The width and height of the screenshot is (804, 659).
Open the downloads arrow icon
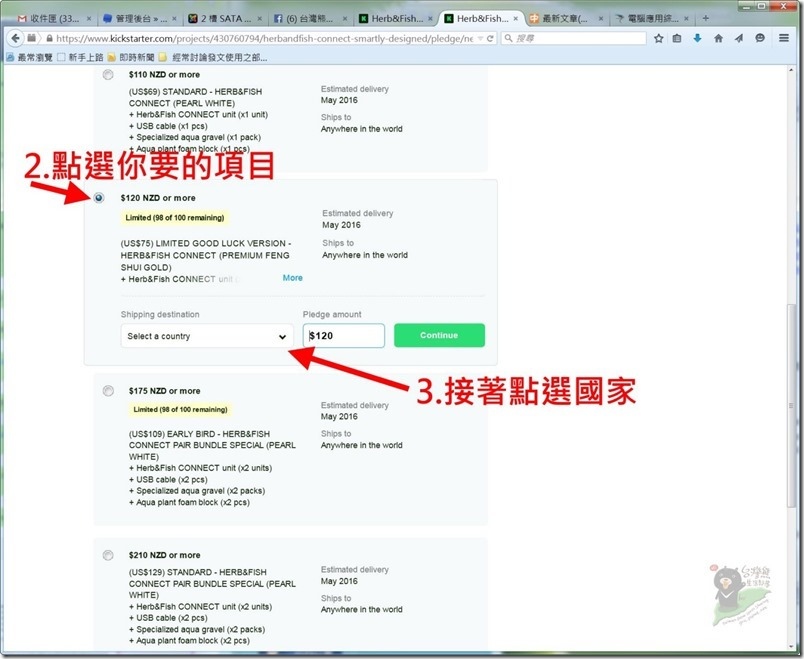coord(697,38)
